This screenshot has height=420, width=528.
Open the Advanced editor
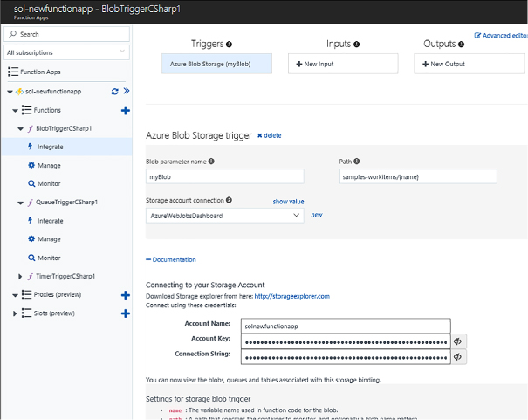click(502, 35)
